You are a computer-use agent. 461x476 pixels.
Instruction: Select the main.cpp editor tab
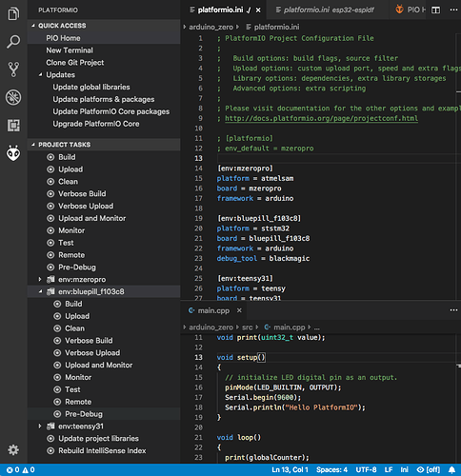[x=214, y=310]
